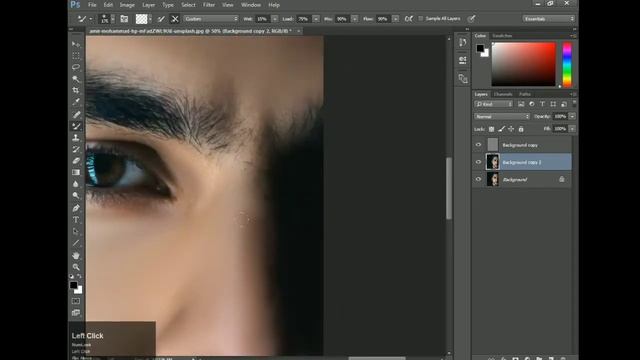Toggle lock transparent pixels
Screen dimensions: 640x360
pos(491,129)
